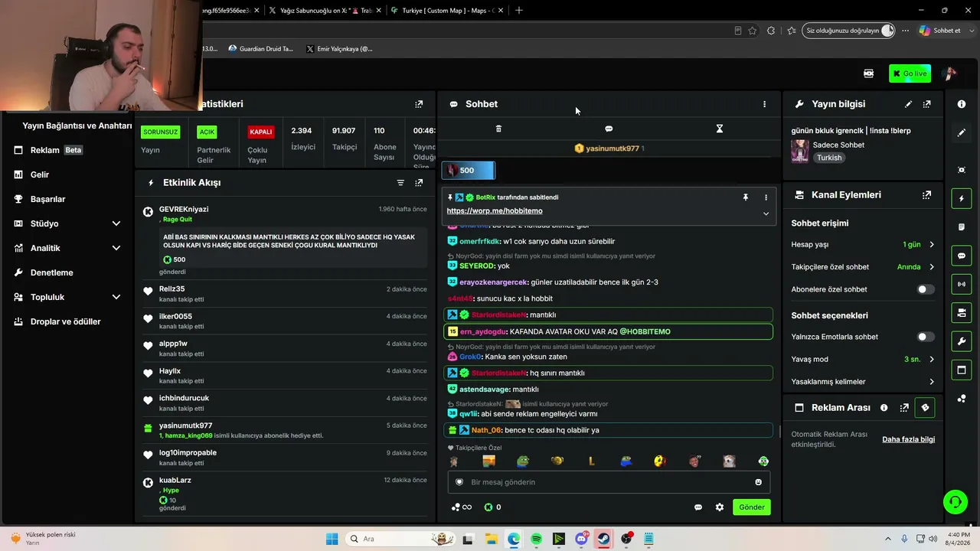Toggle the 'Siz olduğunuzu doğrulayın' switch
The height and width of the screenshot is (551, 980).
pos(887,31)
